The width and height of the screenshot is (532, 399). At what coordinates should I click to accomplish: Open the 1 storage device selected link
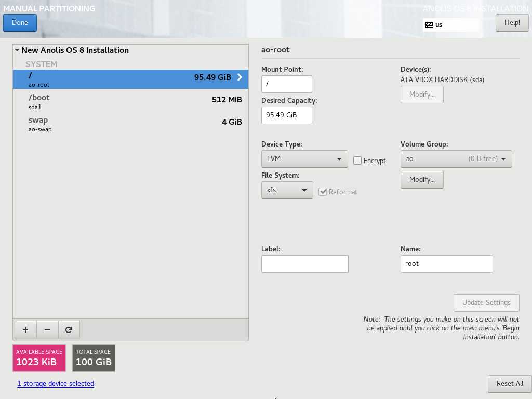click(x=56, y=384)
